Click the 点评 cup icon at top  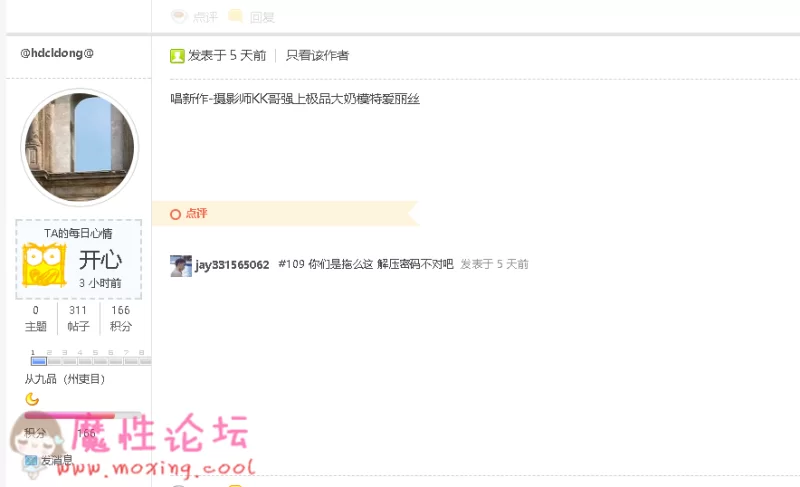coord(179,16)
